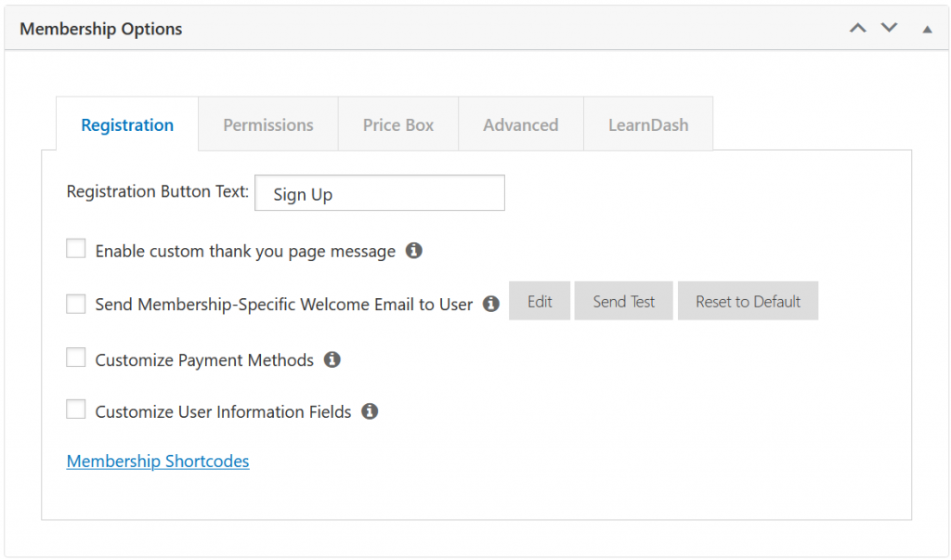The image size is (951, 560).
Task: Collapse the Membership Options panel
Action: tap(926, 30)
